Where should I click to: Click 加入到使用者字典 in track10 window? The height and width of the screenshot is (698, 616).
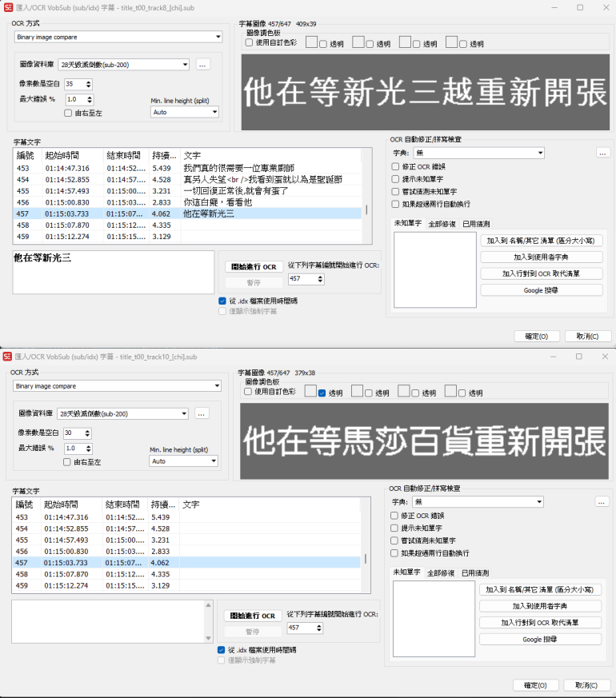(x=540, y=606)
